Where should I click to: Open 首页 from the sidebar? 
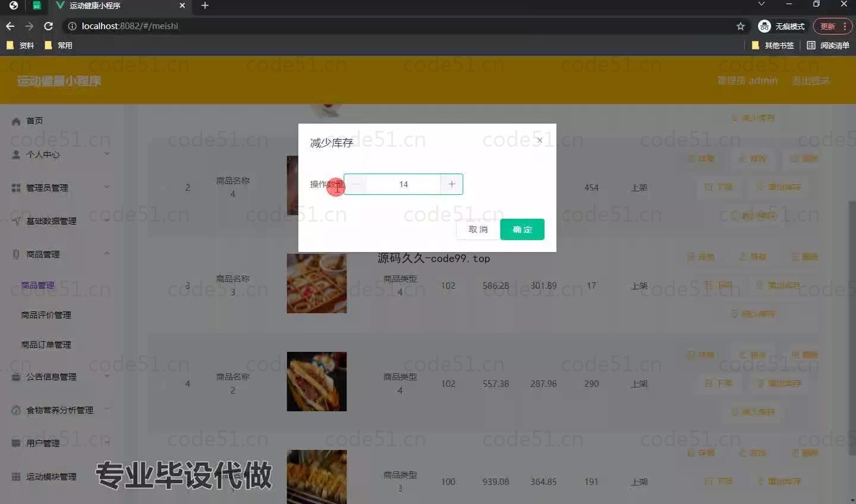pos(34,121)
